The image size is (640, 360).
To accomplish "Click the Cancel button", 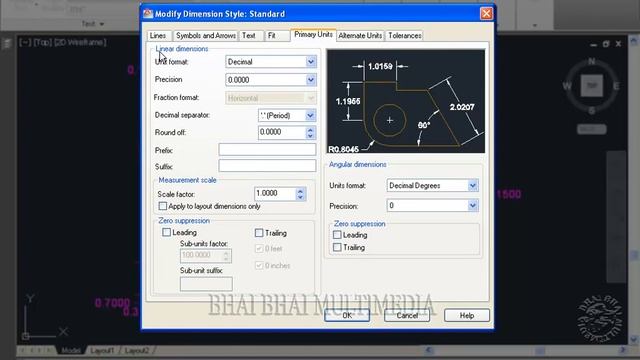I will coord(407,316).
